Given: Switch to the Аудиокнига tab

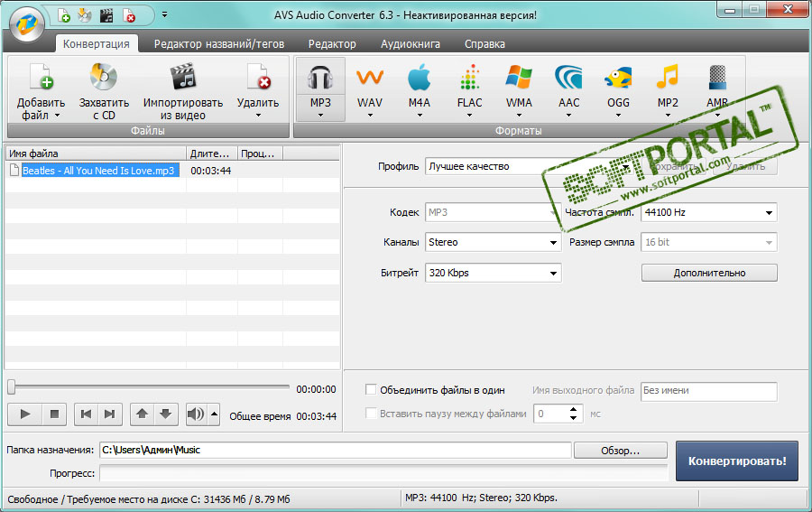Looking at the screenshot, I should 411,44.
